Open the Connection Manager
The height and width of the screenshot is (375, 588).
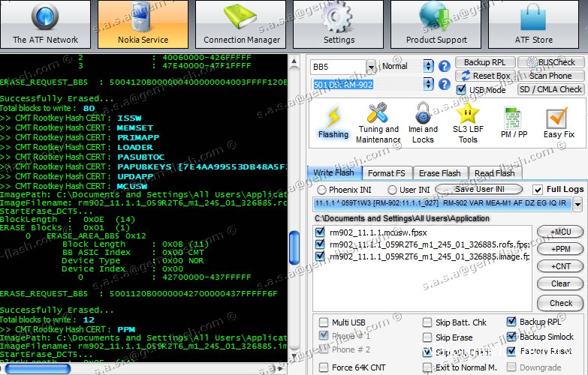pos(240,24)
